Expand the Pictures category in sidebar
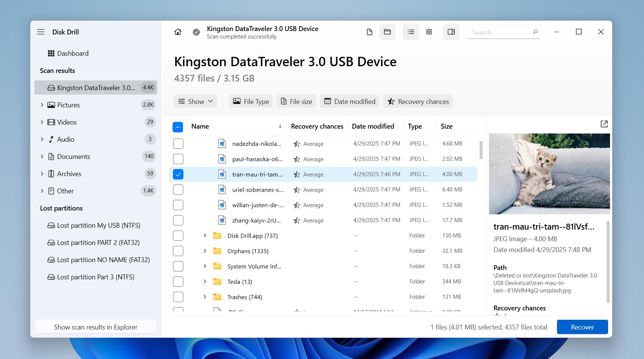The height and width of the screenshot is (359, 644). [x=42, y=105]
